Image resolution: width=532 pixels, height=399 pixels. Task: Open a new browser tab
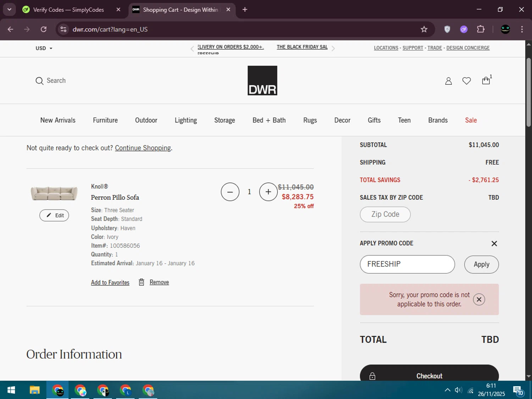[x=245, y=10]
